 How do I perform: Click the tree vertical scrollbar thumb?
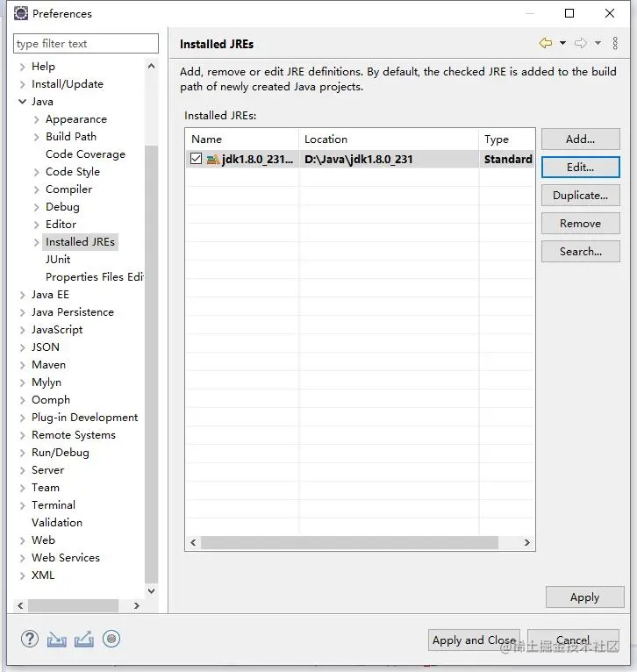[x=151, y=364]
